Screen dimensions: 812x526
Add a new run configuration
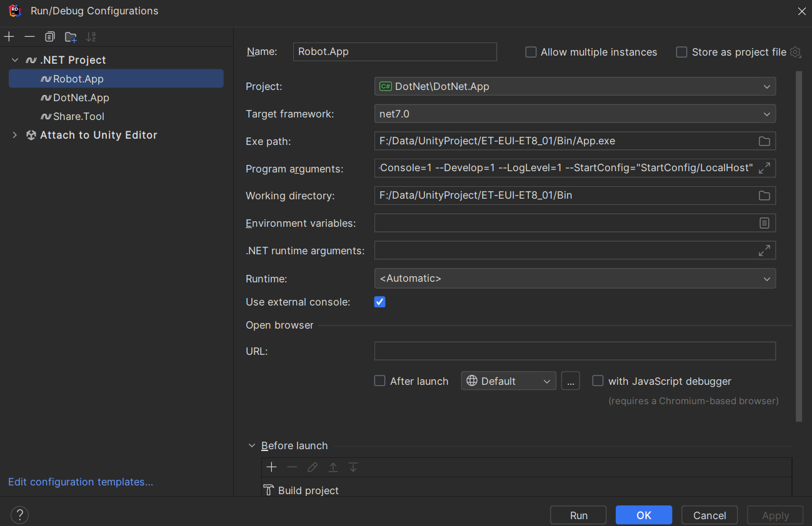(9, 37)
